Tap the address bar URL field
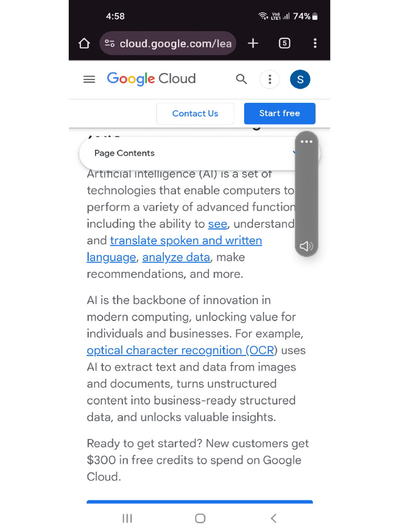The image size is (399, 532). (176, 44)
